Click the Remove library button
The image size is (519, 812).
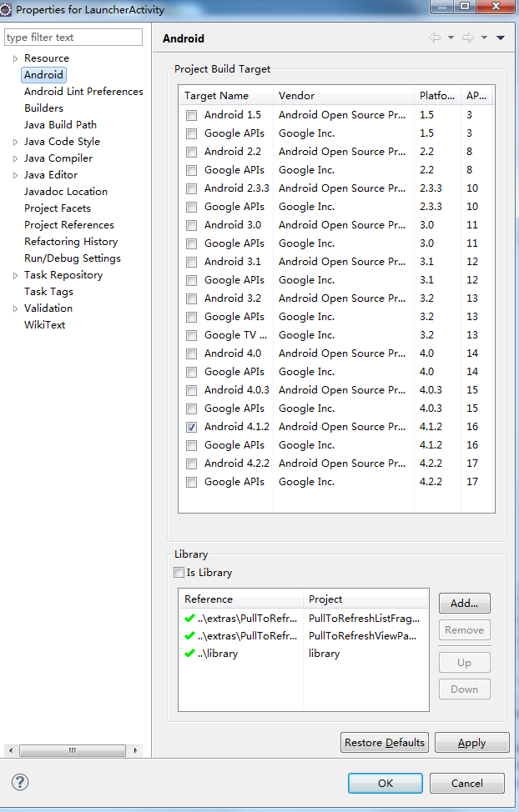[x=464, y=629]
